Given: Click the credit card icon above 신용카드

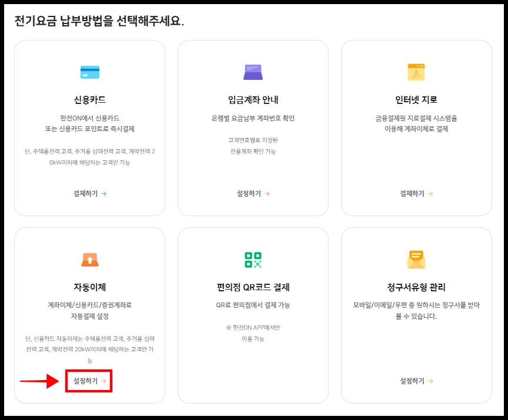Looking at the screenshot, I should (89, 72).
